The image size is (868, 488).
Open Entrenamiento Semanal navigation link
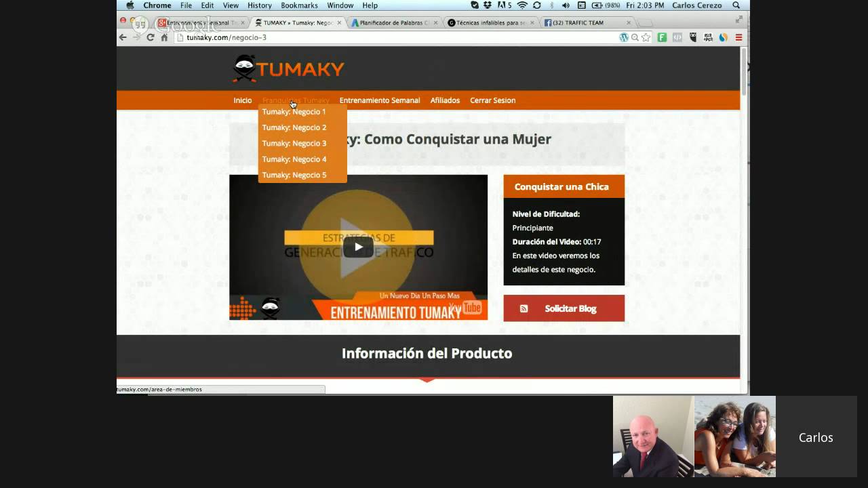point(380,100)
